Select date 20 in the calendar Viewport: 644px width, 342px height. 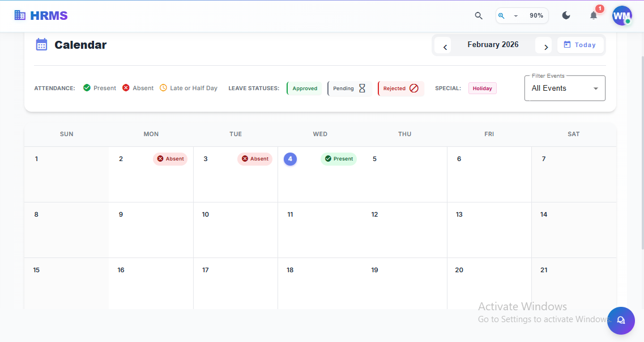click(x=459, y=270)
